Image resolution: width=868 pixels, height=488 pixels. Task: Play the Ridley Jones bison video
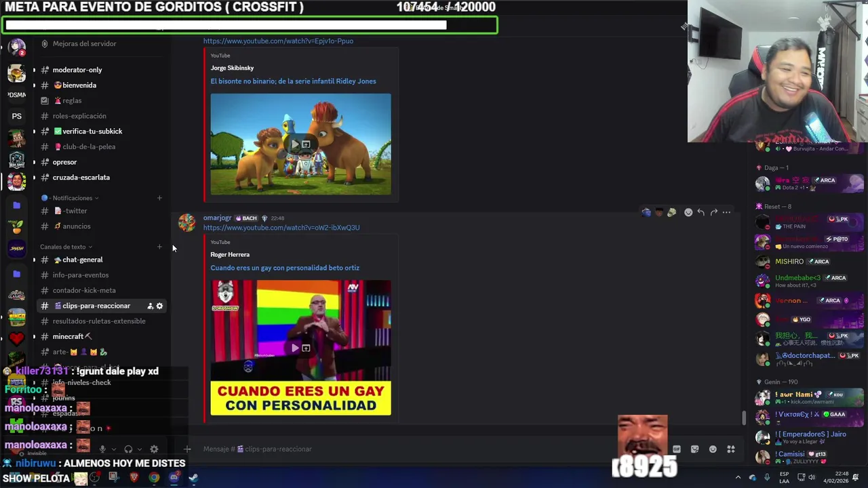[x=296, y=144]
